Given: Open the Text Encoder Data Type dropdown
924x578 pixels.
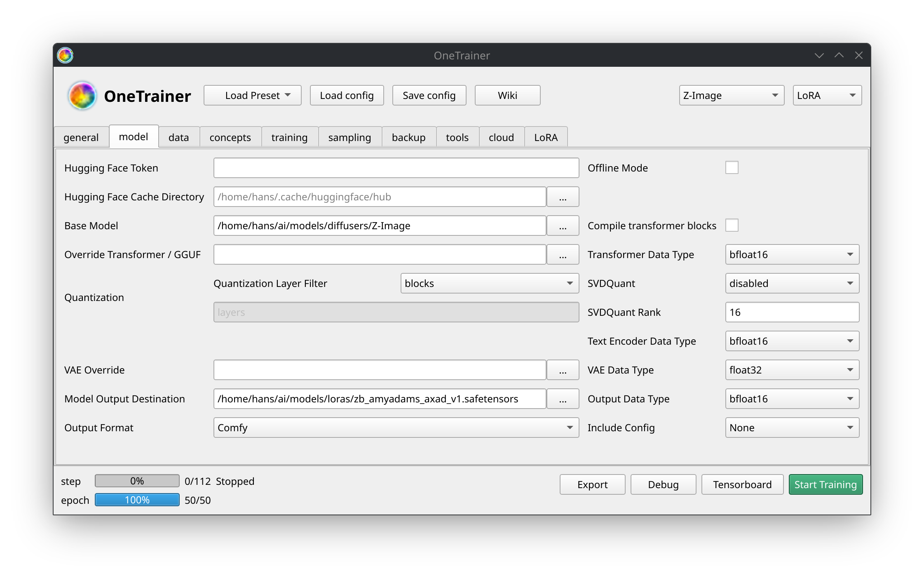Looking at the screenshot, I should point(792,341).
